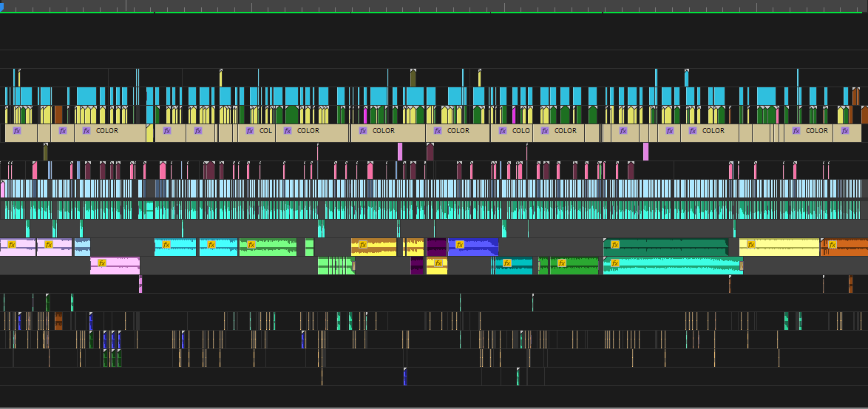Select the COLOR clip right after the COLO clip
868x409 pixels.
point(558,133)
